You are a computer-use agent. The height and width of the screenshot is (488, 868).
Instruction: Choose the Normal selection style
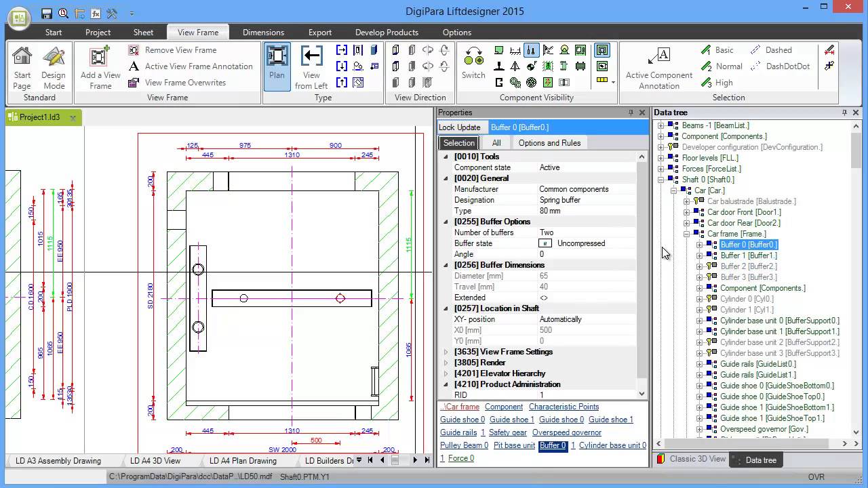[x=720, y=66]
